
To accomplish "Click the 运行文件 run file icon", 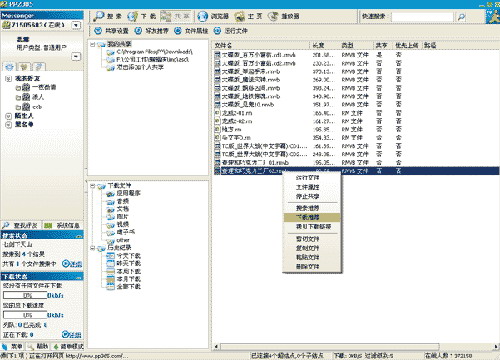I will (217, 31).
